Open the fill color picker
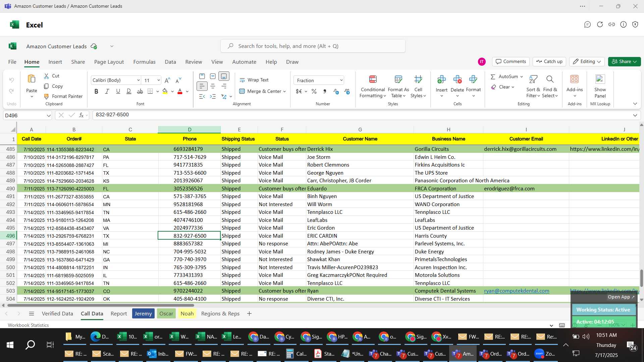The height and width of the screenshot is (362, 644). tap(172, 92)
